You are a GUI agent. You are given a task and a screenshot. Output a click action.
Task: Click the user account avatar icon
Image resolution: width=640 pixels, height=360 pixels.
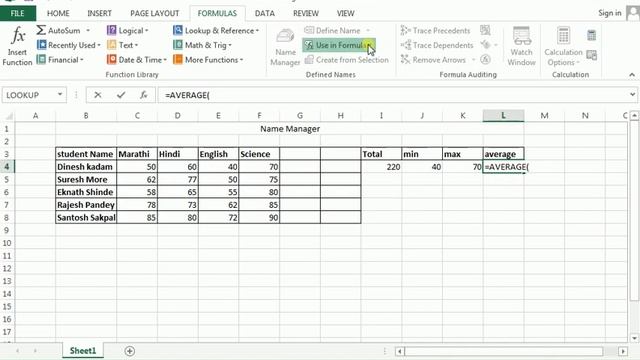tap(633, 13)
